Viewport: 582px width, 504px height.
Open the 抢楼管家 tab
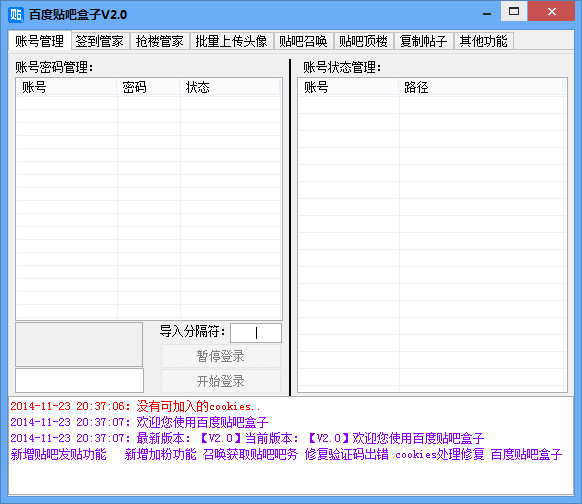tap(160, 41)
